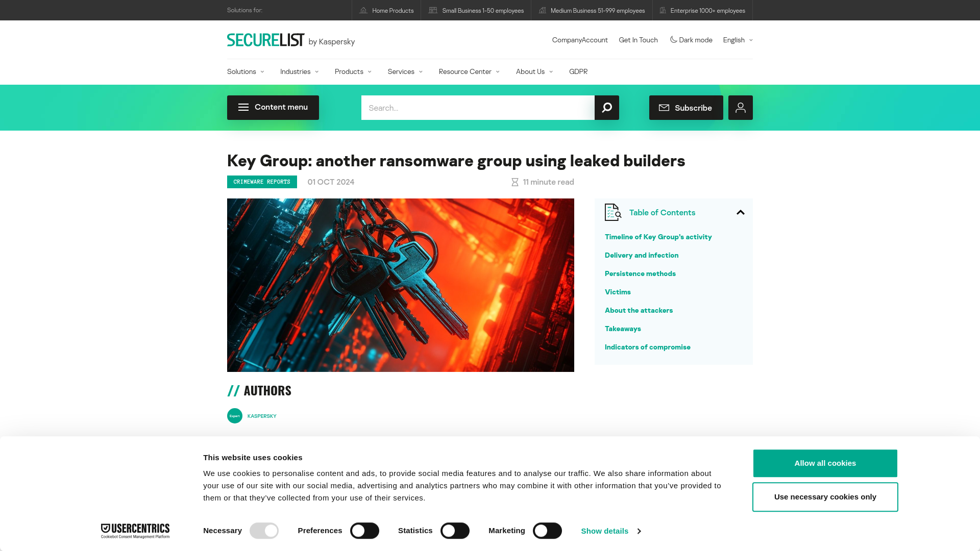Click the Securelist by Kaspersky logo
This screenshot has width=980, height=551.
coord(291,40)
